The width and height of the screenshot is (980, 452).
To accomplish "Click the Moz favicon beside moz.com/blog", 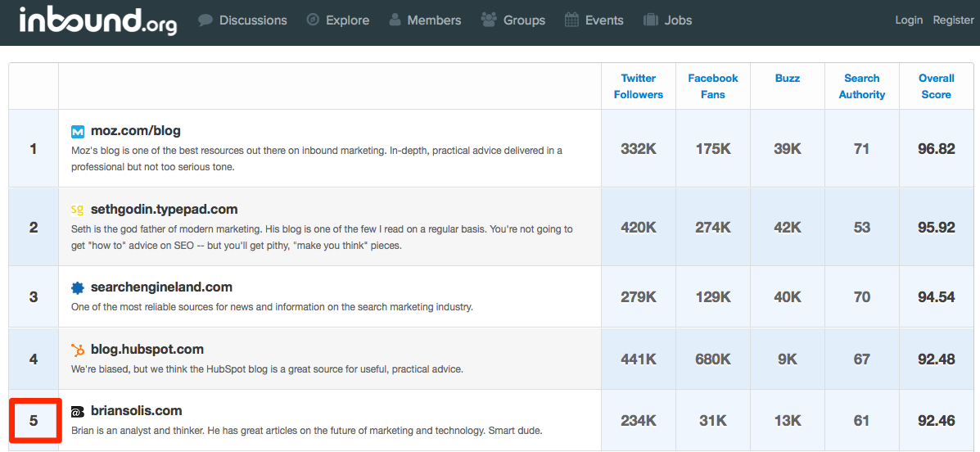I will (x=78, y=132).
